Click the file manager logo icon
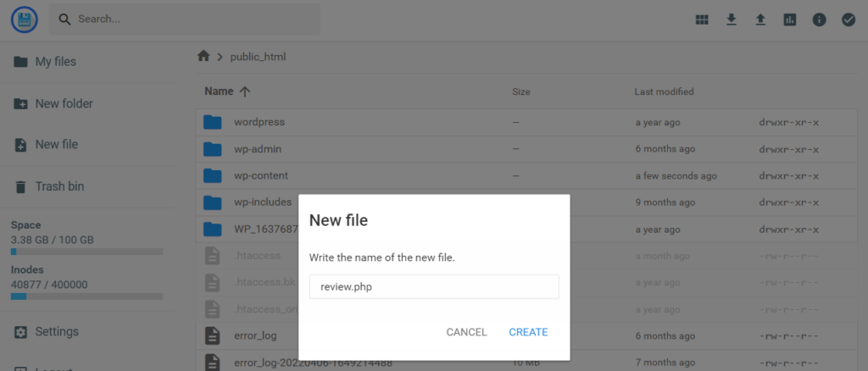The image size is (868, 371). coord(25,19)
